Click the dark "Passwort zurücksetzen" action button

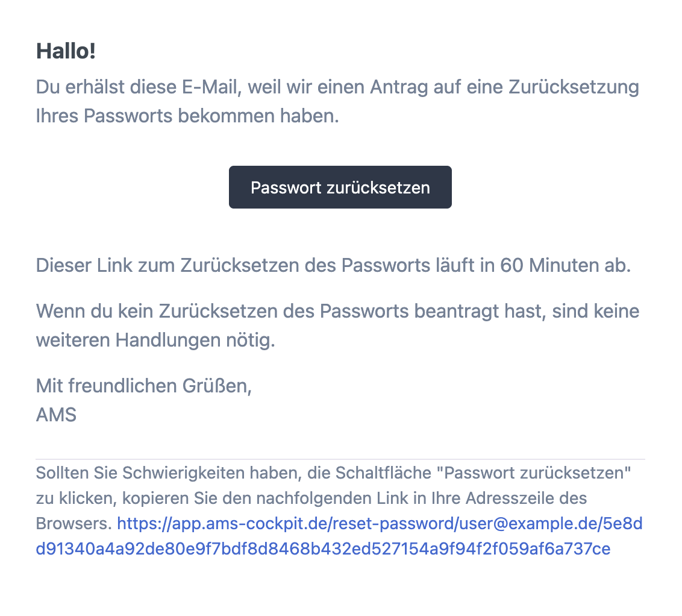340,187
